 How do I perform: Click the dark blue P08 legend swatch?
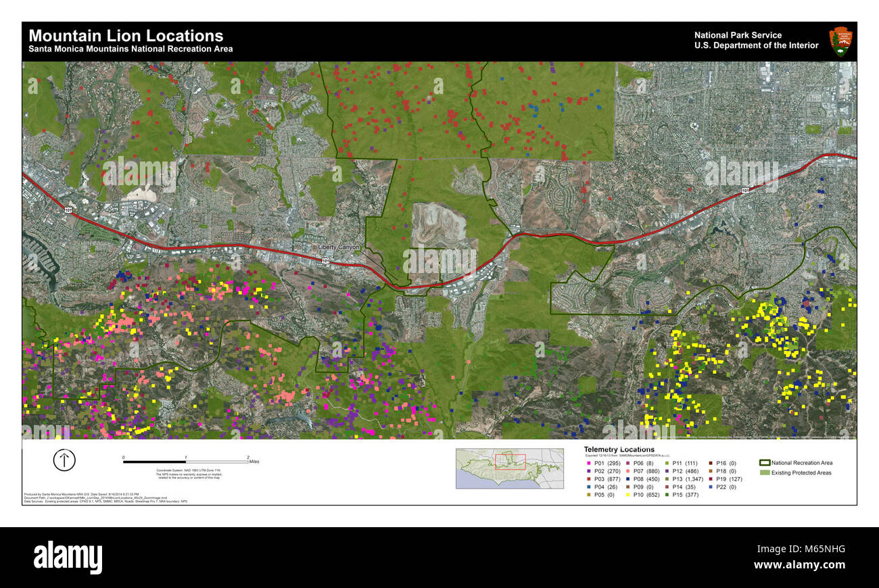point(627,479)
